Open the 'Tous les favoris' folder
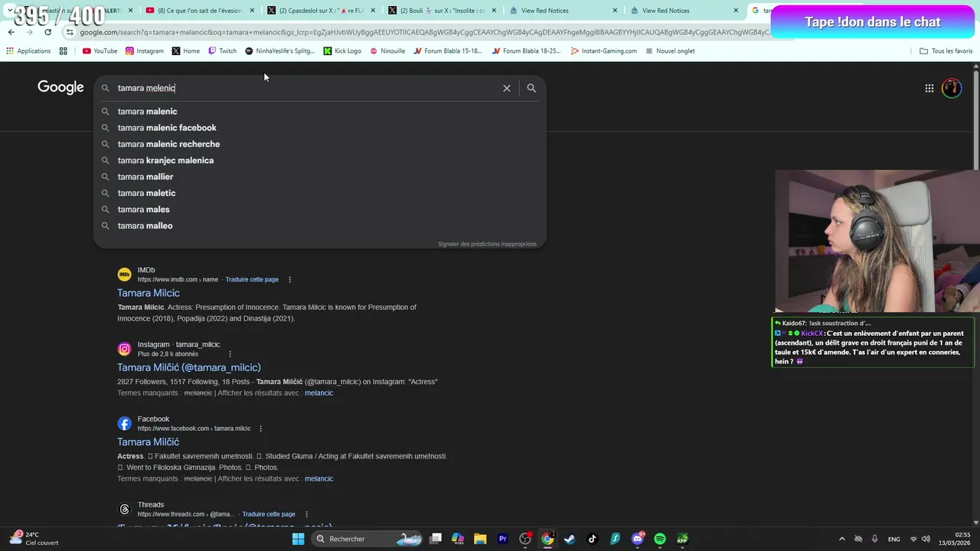This screenshot has width=980, height=551. click(x=946, y=51)
